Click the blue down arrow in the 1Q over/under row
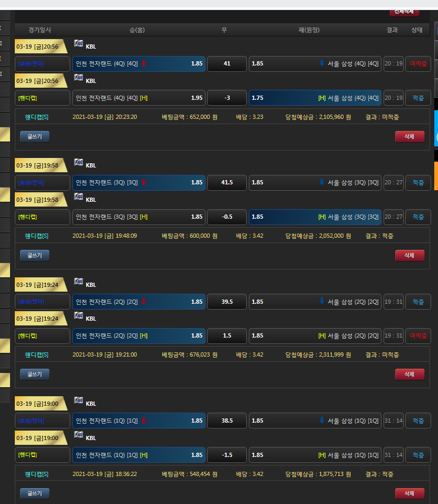 pyautogui.click(x=321, y=421)
